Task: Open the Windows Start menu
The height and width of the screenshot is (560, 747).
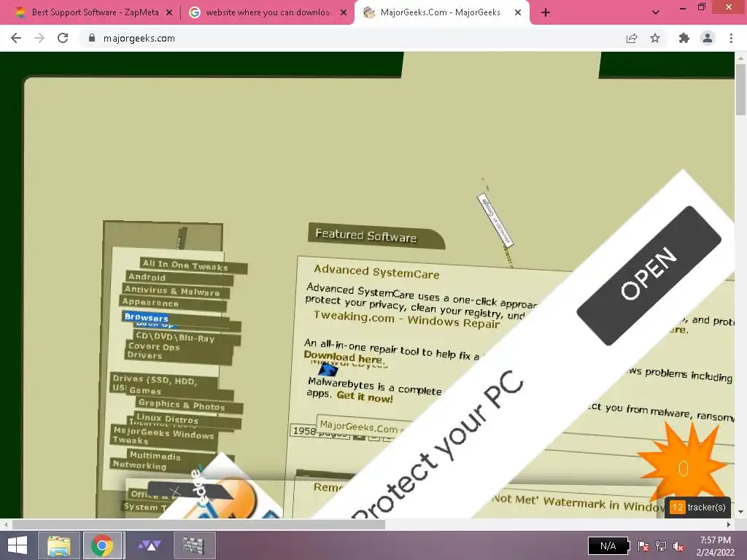Action: pyautogui.click(x=18, y=545)
